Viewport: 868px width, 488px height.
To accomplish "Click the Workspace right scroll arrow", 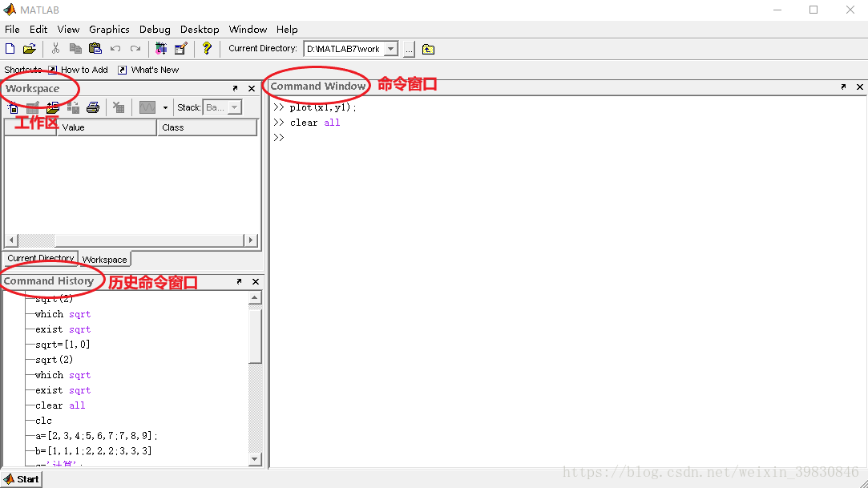I will pos(251,240).
